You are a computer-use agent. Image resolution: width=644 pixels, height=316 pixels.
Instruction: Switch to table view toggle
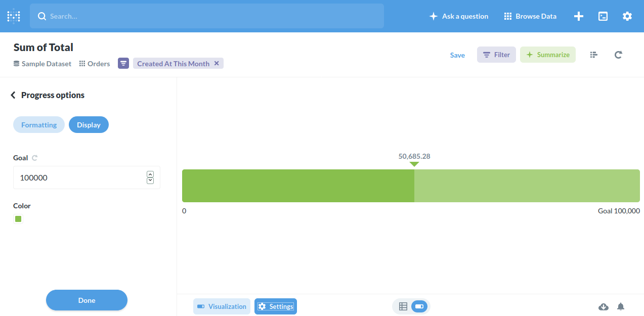point(403,306)
